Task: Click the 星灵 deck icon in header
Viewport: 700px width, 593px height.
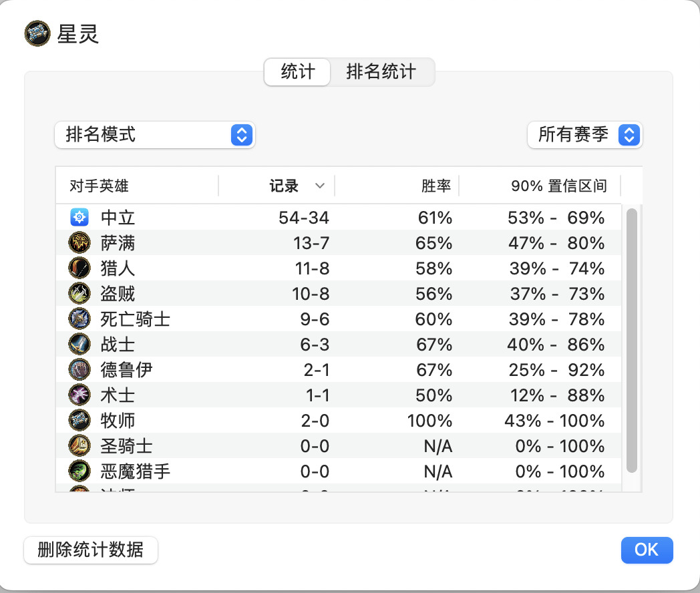Action: [37, 33]
